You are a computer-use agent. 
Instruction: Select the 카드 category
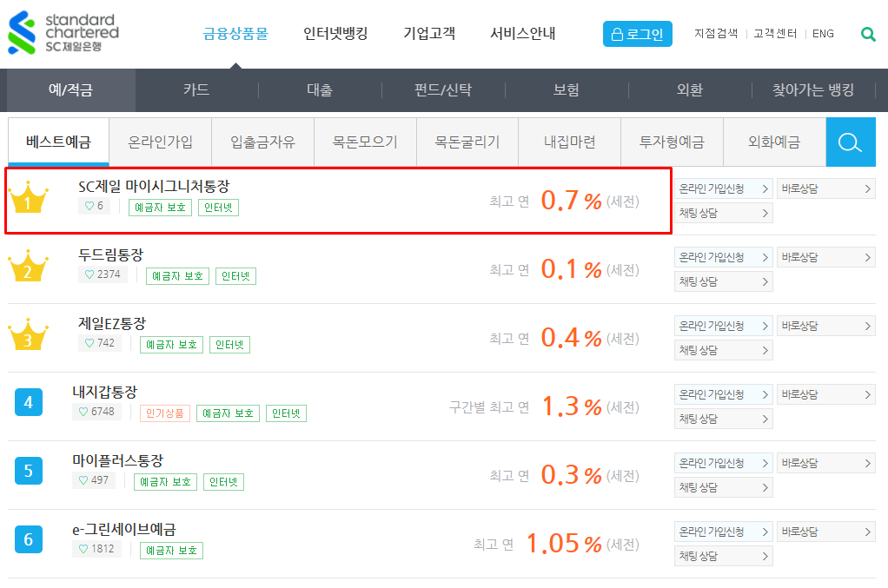tap(196, 90)
